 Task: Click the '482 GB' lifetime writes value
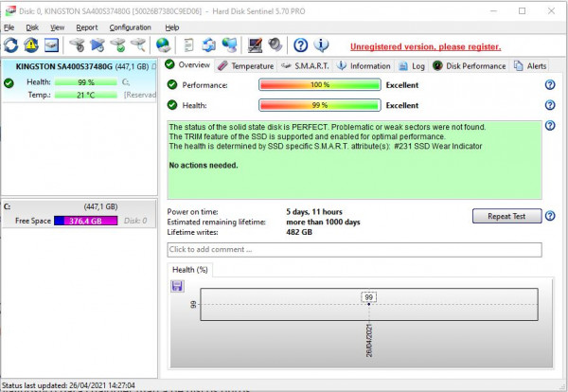click(299, 232)
